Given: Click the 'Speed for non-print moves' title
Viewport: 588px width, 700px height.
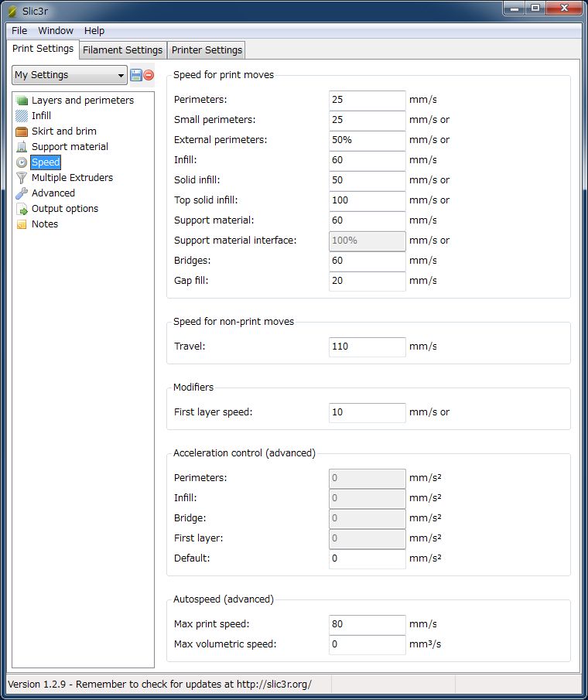Looking at the screenshot, I should [x=234, y=322].
